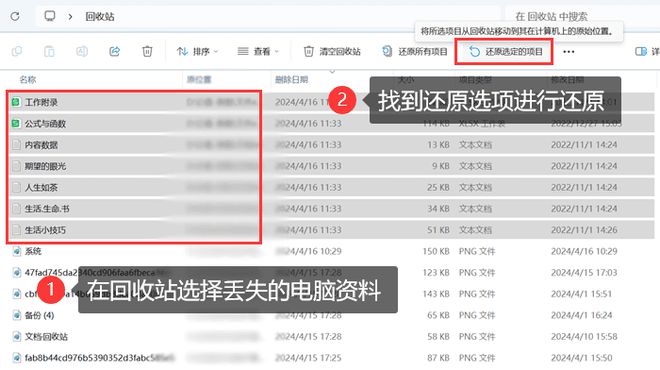
Task: Click 2024/4/16 10:29 deletion date of 系统
Action: [x=308, y=251]
